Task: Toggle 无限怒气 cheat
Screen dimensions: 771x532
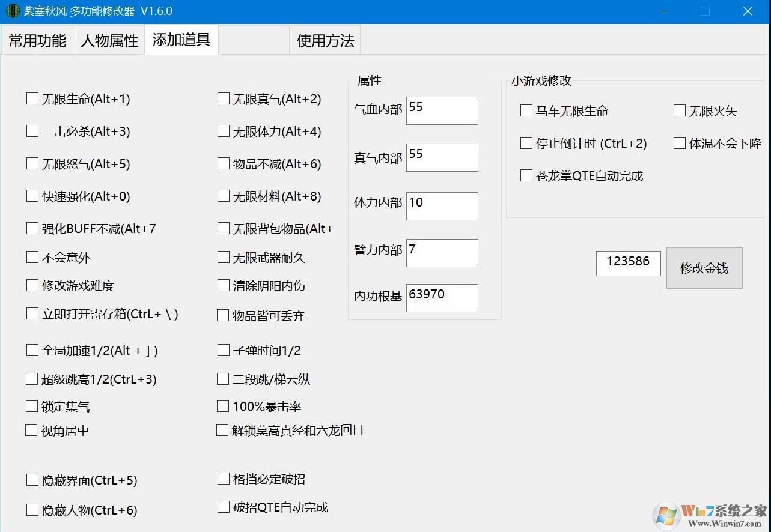Action: (32, 163)
